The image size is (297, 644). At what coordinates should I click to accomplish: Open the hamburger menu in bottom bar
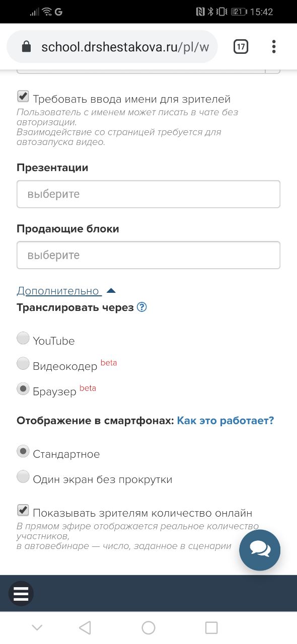click(21, 594)
